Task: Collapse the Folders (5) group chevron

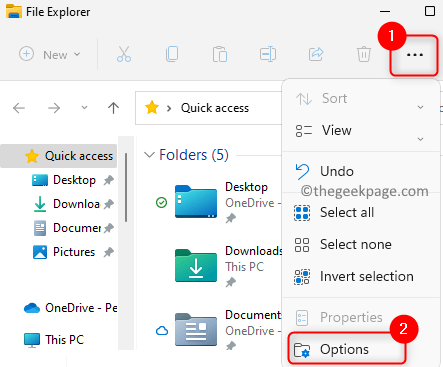Action: tap(149, 155)
